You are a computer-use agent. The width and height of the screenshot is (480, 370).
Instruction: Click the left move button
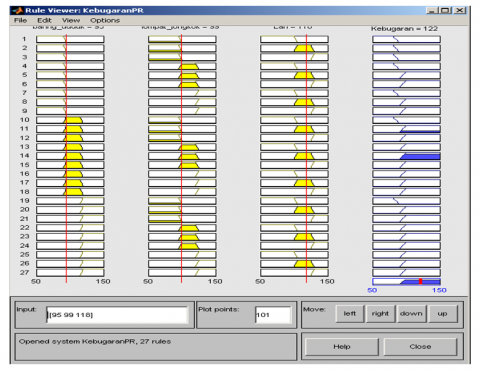[349, 314]
